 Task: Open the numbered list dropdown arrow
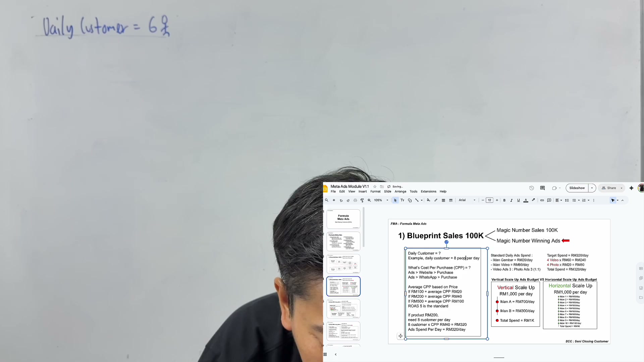(x=589, y=200)
